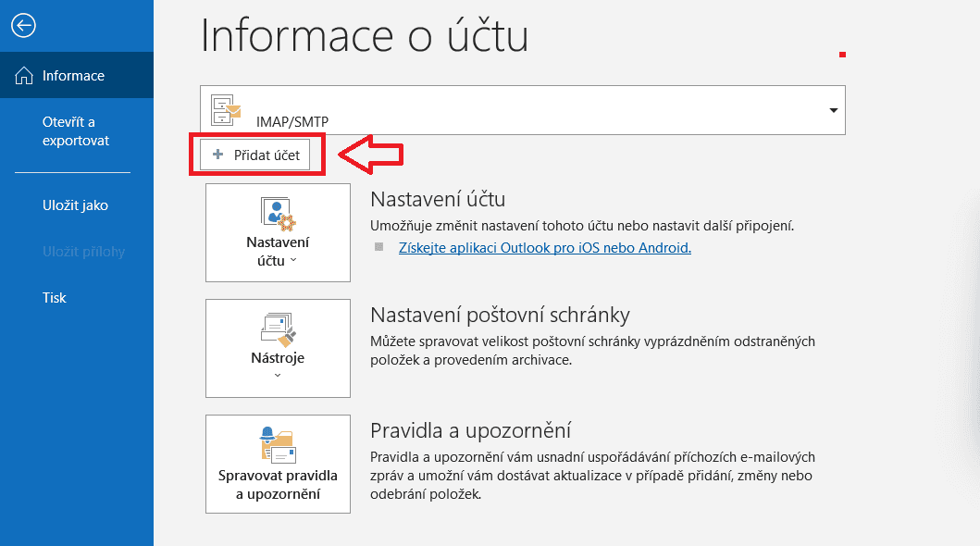Open the Nástroje dropdown button
The image size is (980, 546).
coord(278,348)
